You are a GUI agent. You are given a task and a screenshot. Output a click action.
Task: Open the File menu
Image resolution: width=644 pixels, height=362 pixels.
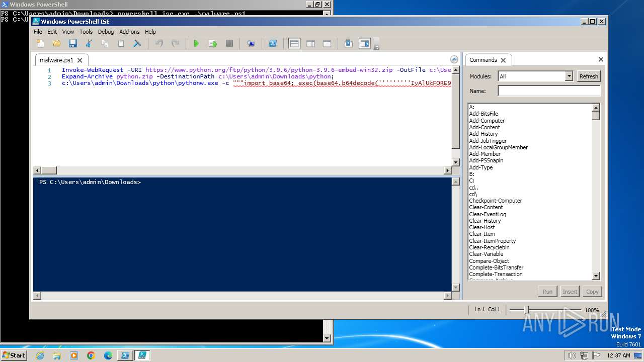click(x=38, y=32)
